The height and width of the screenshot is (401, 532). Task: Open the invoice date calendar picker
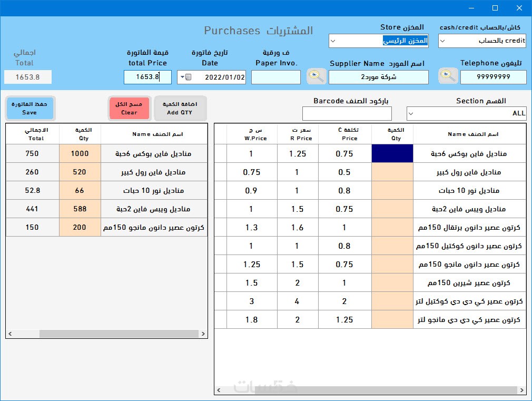[x=185, y=77]
